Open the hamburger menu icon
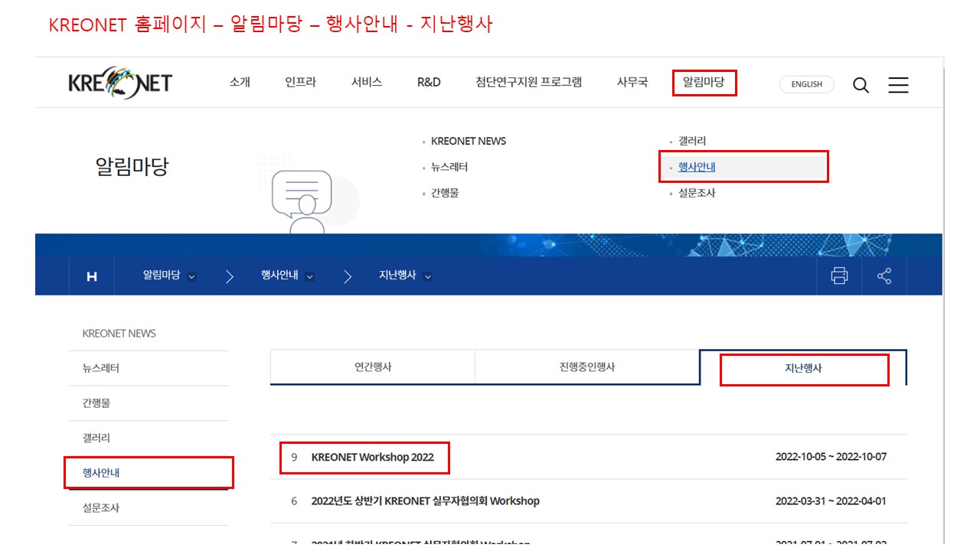The width and height of the screenshot is (980, 551). 898,85
